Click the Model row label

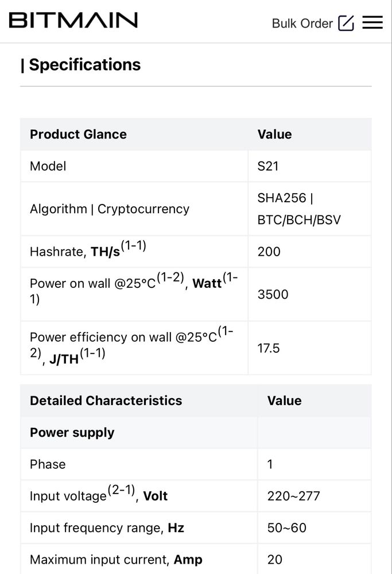coord(48,166)
